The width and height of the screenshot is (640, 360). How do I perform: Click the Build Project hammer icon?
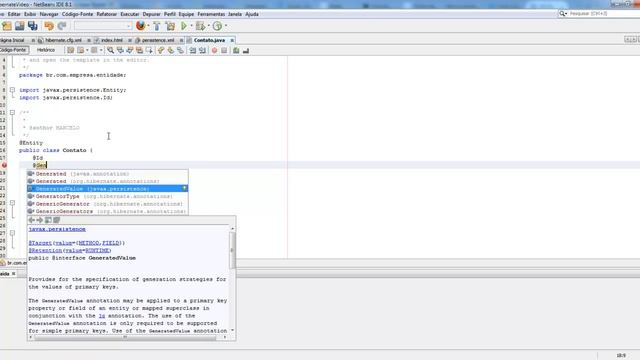click(157, 26)
